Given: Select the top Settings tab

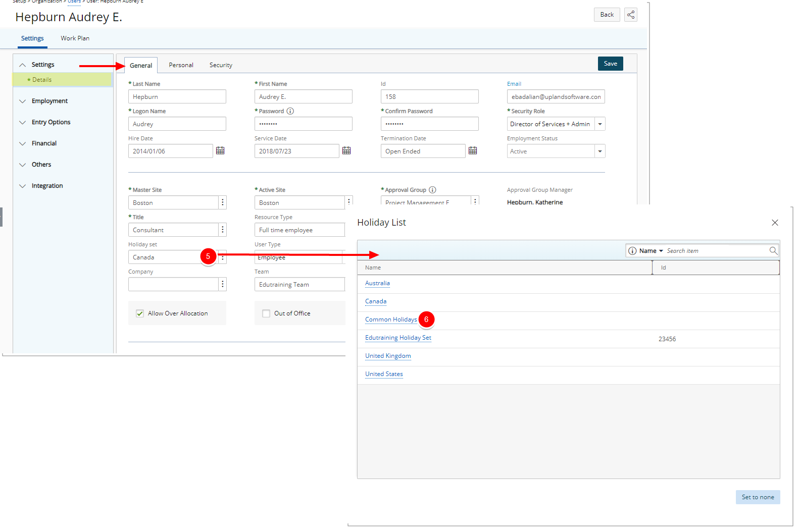Looking at the screenshot, I should pos(32,38).
